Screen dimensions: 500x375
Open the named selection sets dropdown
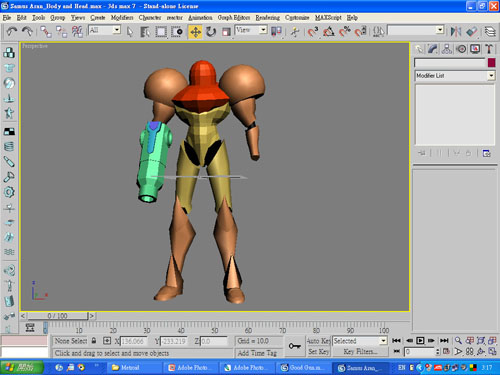click(440, 30)
